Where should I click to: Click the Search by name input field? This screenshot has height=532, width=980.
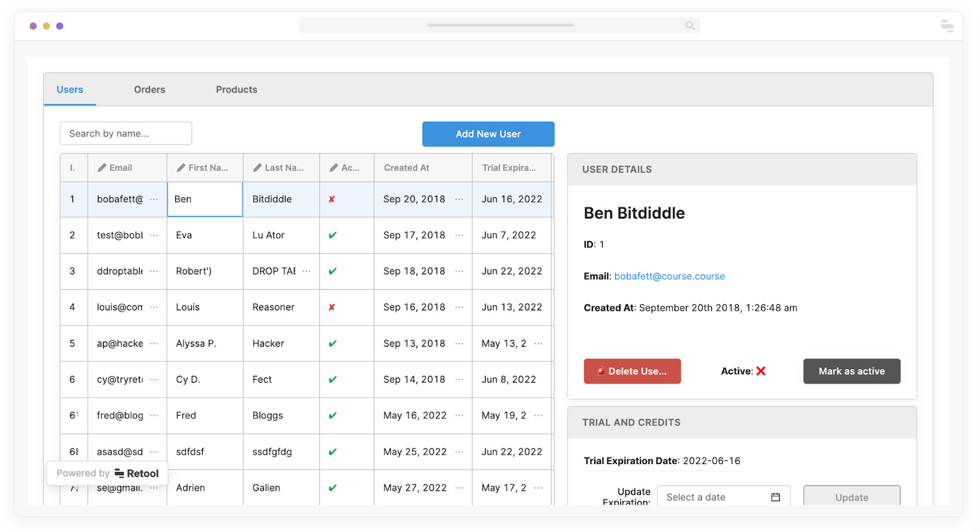click(126, 133)
